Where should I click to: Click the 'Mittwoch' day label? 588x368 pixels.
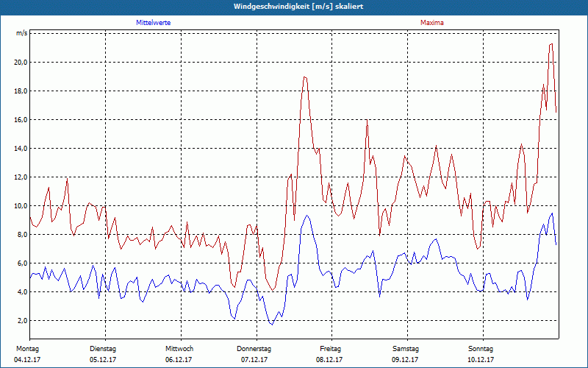pyautogui.click(x=179, y=349)
